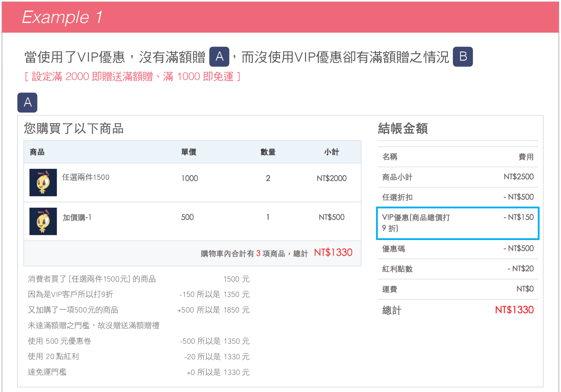Screen dimensions: 561x392
Task: Click the 費用 header in checkout panel
Action: (526, 157)
